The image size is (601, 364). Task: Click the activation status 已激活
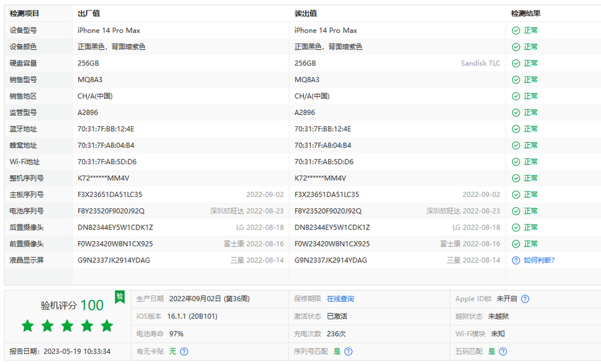pos(337,317)
